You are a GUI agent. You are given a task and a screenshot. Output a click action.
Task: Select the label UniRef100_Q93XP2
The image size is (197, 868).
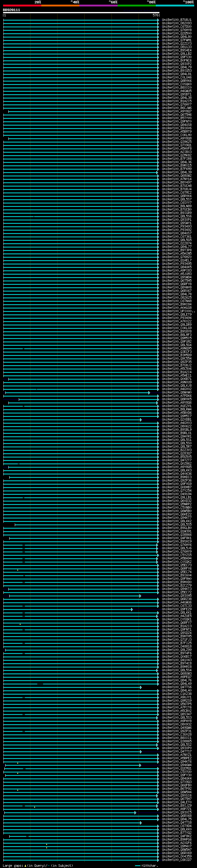177,64
